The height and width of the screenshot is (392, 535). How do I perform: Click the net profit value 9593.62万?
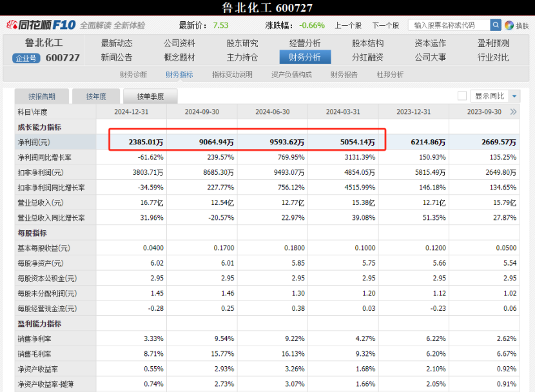point(287,142)
